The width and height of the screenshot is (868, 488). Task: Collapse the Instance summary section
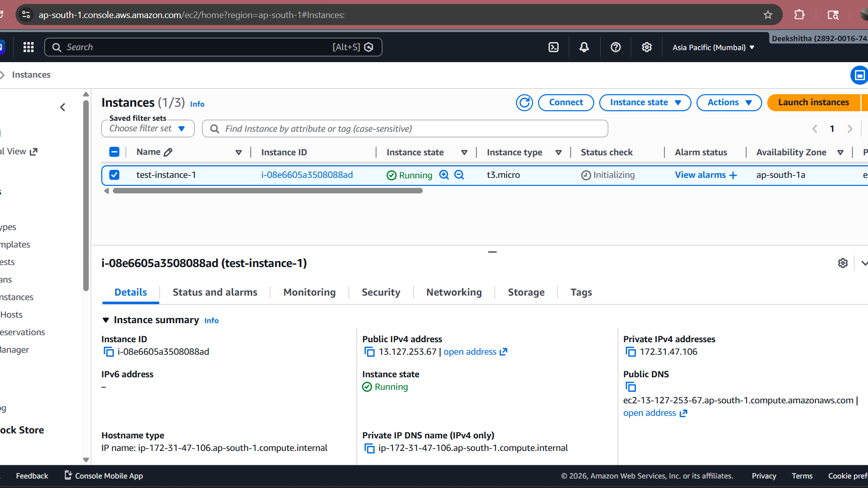(106, 320)
